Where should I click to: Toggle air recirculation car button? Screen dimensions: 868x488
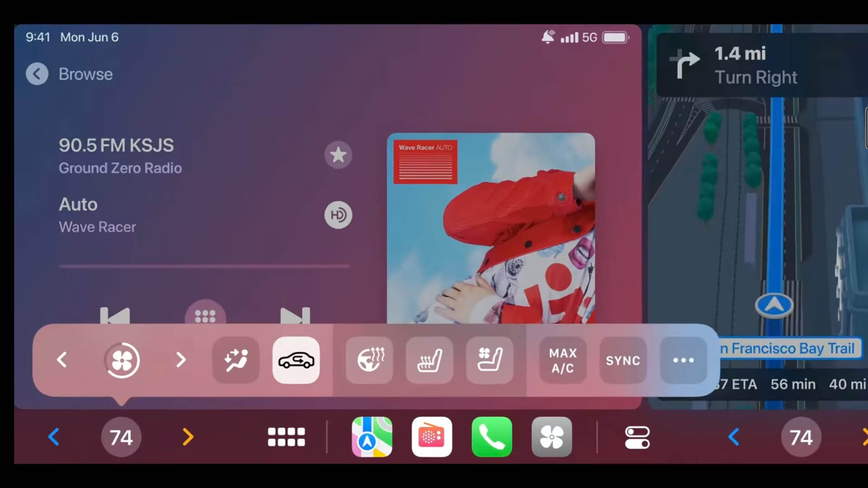pos(296,360)
